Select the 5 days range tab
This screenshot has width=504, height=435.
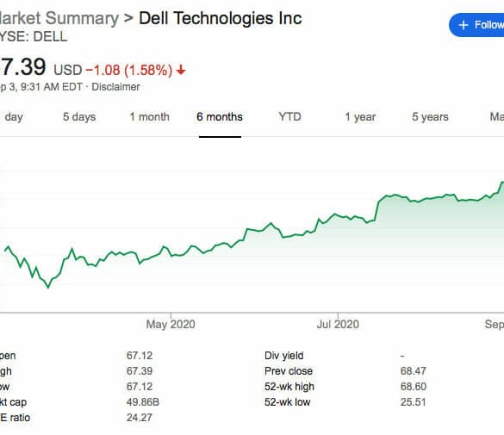(x=79, y=117)
